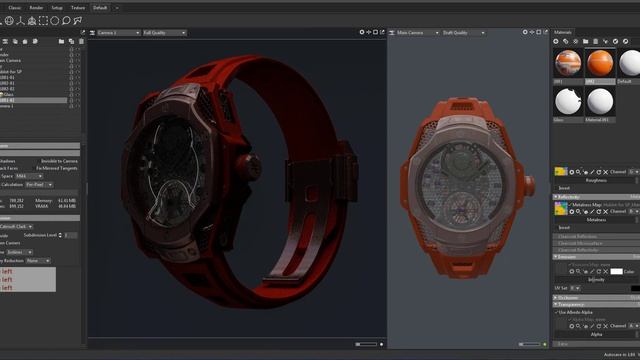640x360 pixels.
Task: Open the Main Camera viewport menu icon
Action: [392, 33]
